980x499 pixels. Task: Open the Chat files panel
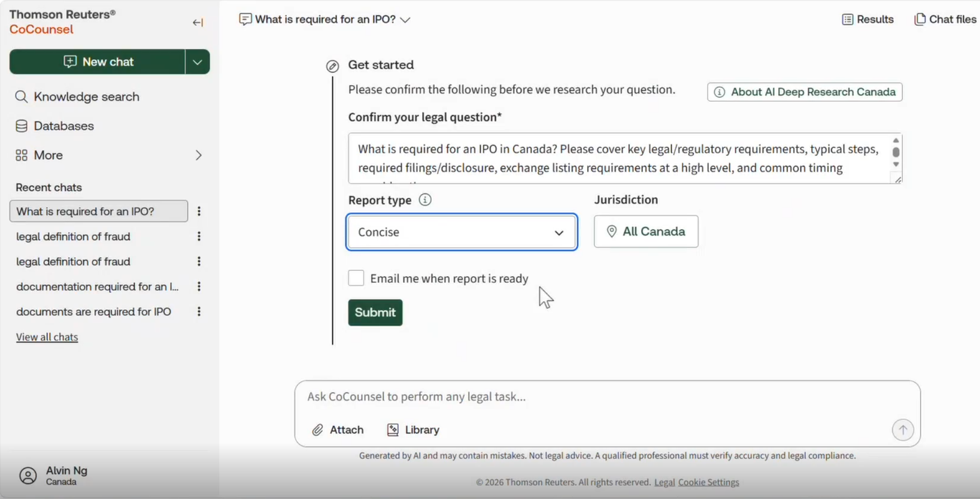(945, 19)
